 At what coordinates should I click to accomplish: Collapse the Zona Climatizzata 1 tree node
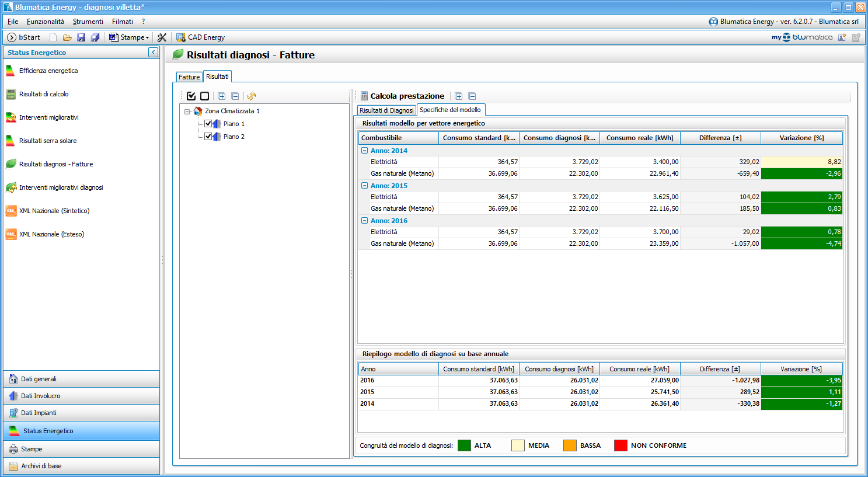(x=187, y=112)
